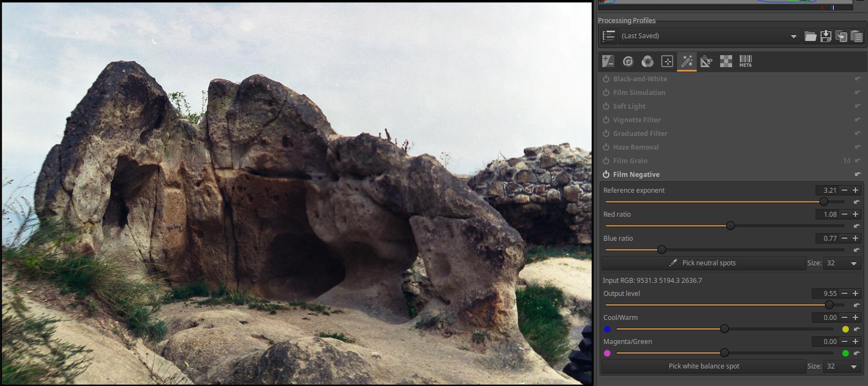
Task: Open the Raw tab with checkerboard icon
Action: 726,61
